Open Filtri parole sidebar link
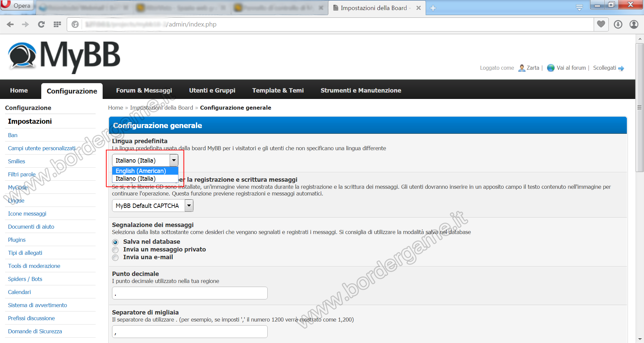The height and width of the screenshot is (343, 644). tap(22, 174)
